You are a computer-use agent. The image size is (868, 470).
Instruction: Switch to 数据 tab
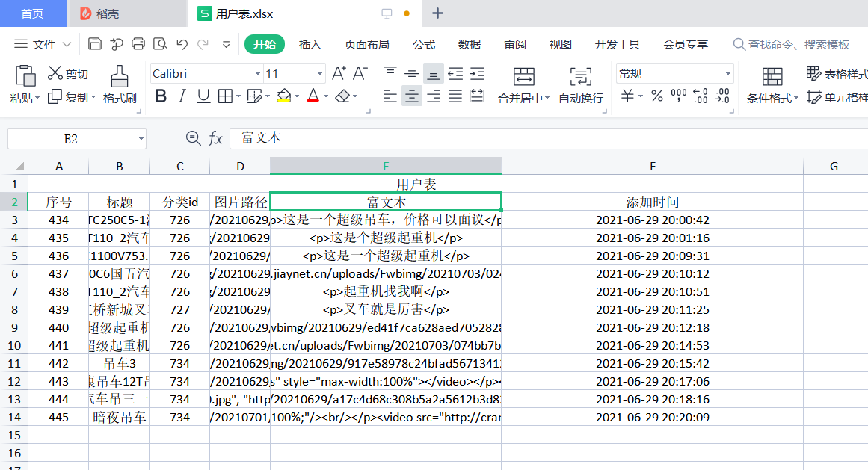[470, 44]
